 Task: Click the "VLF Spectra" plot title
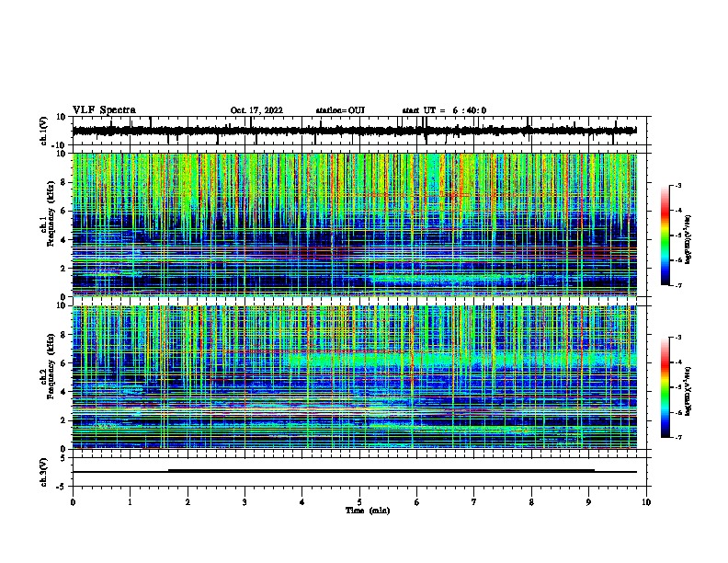[x=104, y=109]
